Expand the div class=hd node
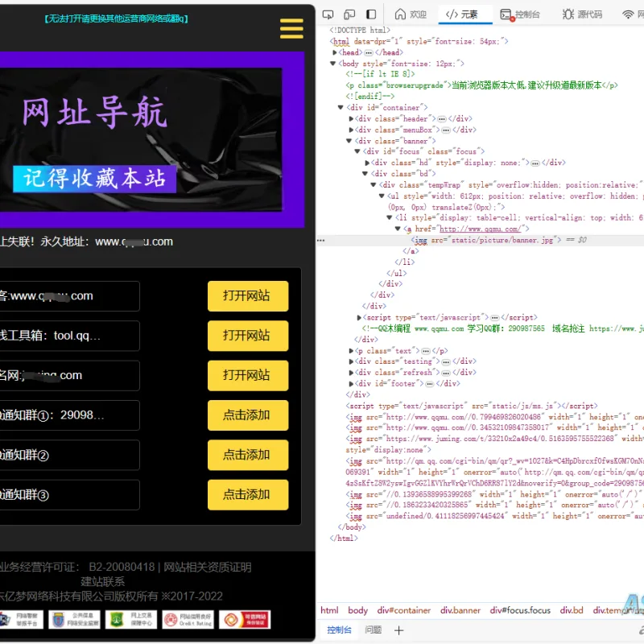Screen dimensions: 644x644 click(368, 163)
